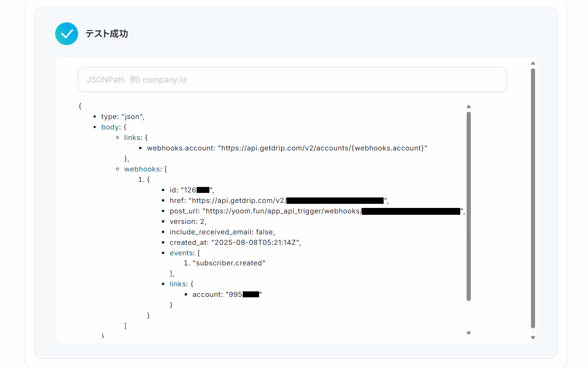Click the post_url yoom.fun entry
588x368 pixels.
[x=317, y=211]
